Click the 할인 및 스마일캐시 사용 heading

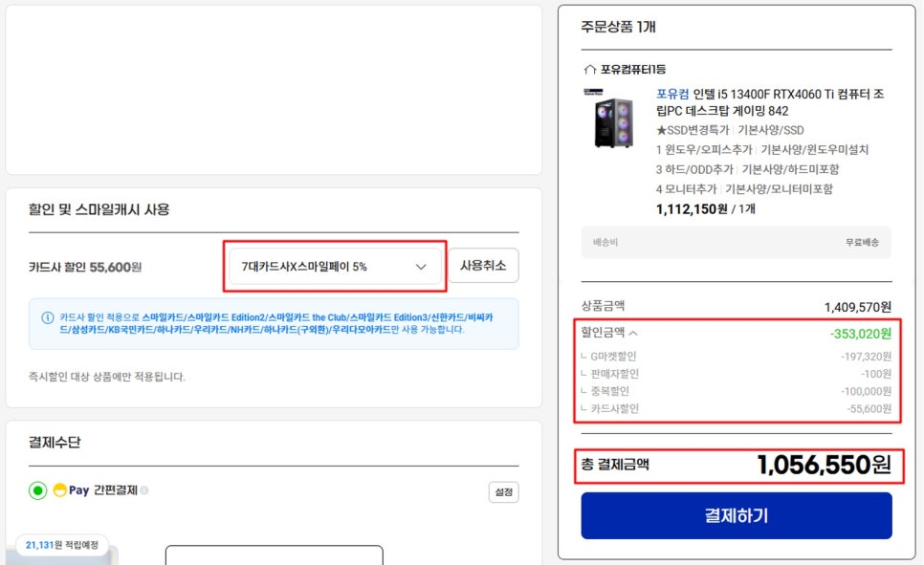(99, 209)
